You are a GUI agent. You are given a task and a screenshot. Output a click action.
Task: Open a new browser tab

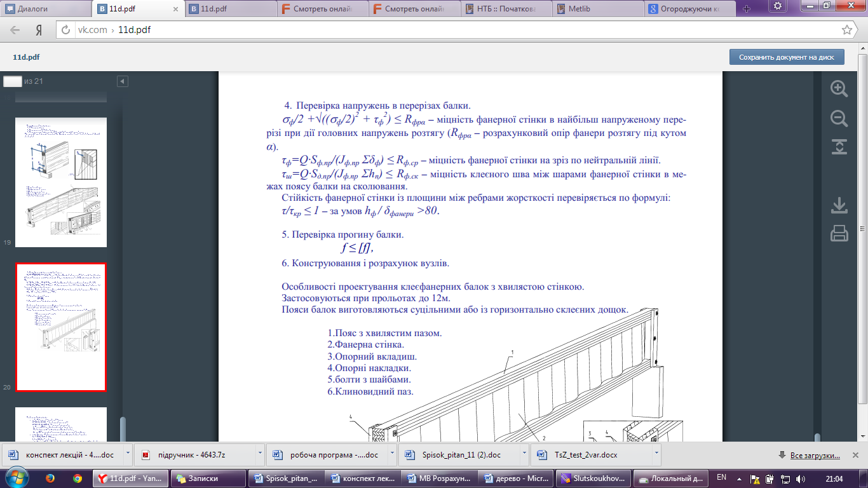tap(747, 9)
